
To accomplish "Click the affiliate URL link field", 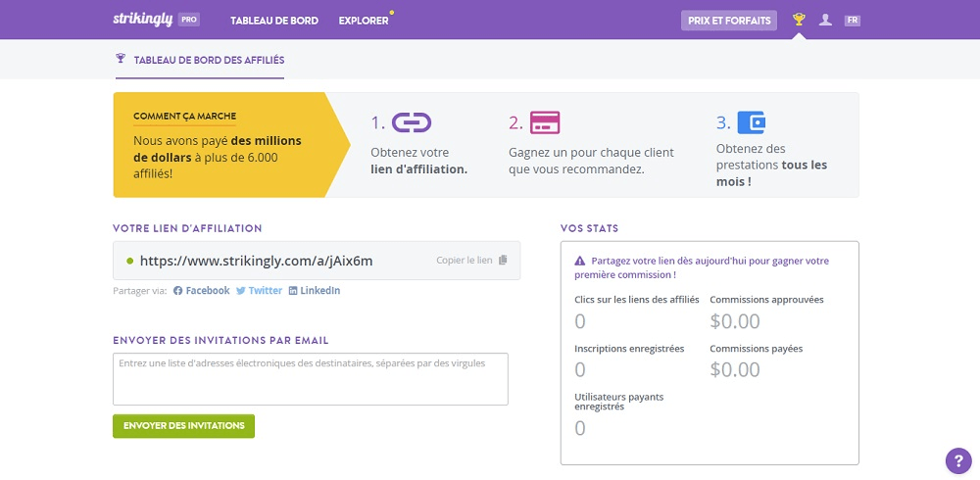I will 257,261.
